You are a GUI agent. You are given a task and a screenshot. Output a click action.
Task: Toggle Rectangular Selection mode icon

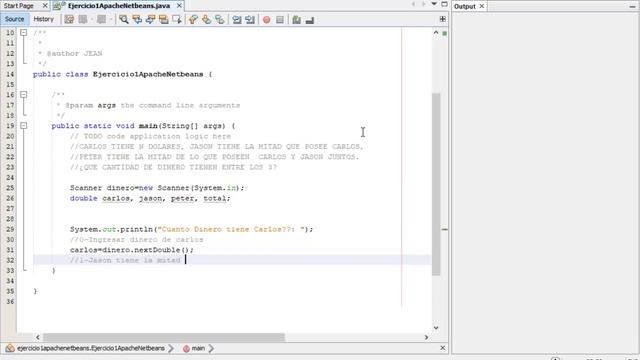point(177,19)
